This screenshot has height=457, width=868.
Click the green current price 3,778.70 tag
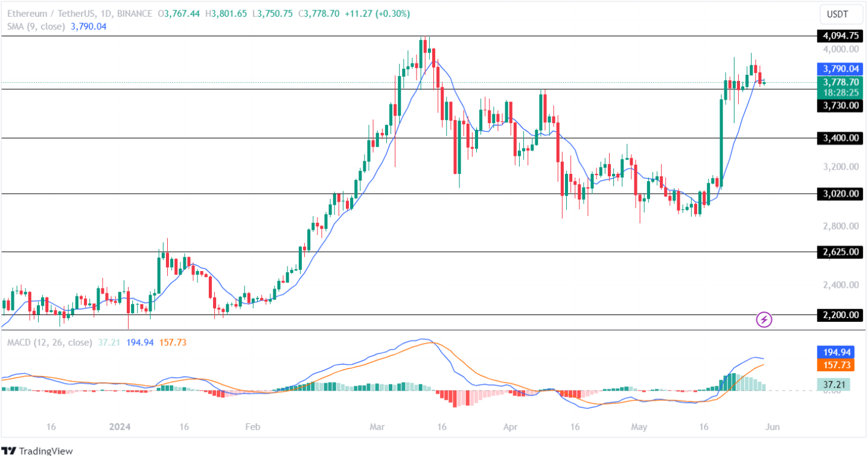pos(841,82)
